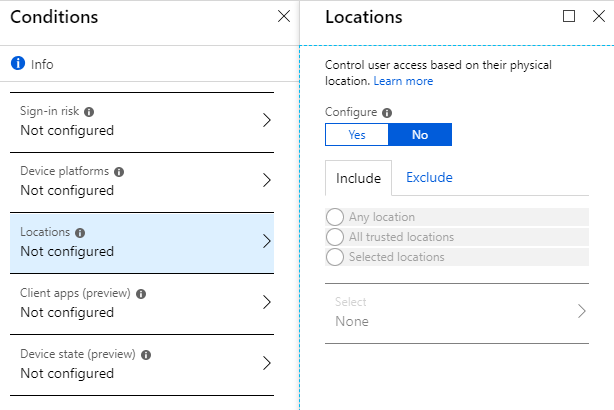614x410 pixels.
Task: Click the info icon beside Sign-in risk
Action: pyautogui.click(x=89, y=112)
